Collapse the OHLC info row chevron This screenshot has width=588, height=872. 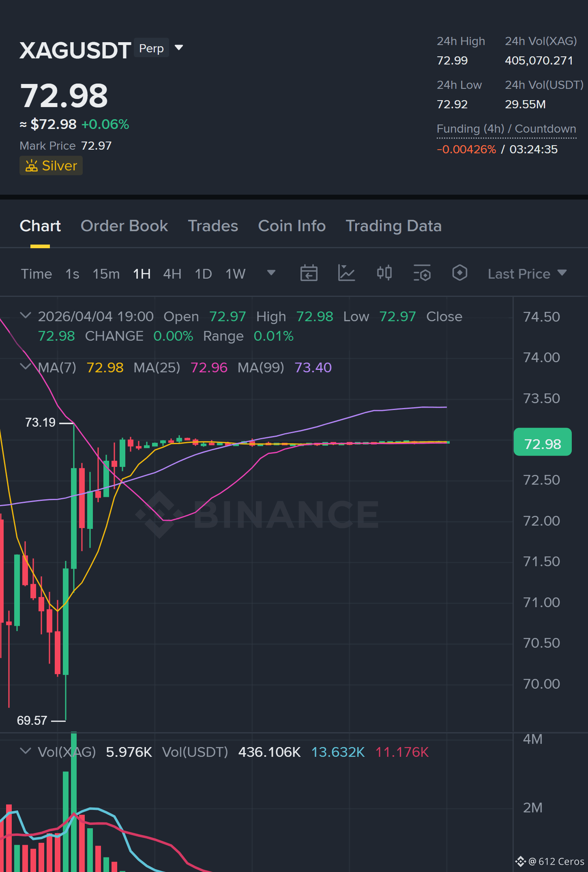click(26, 316)
